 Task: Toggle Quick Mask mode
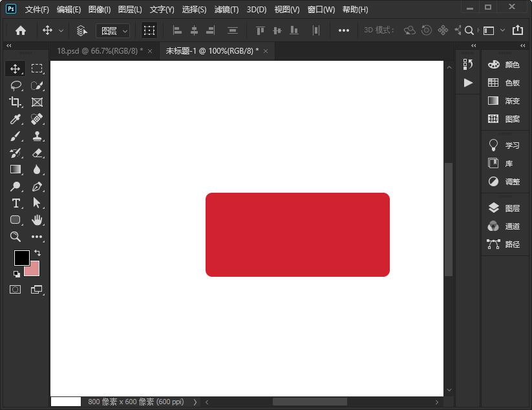pyautogui.click(x=16, y=290)
